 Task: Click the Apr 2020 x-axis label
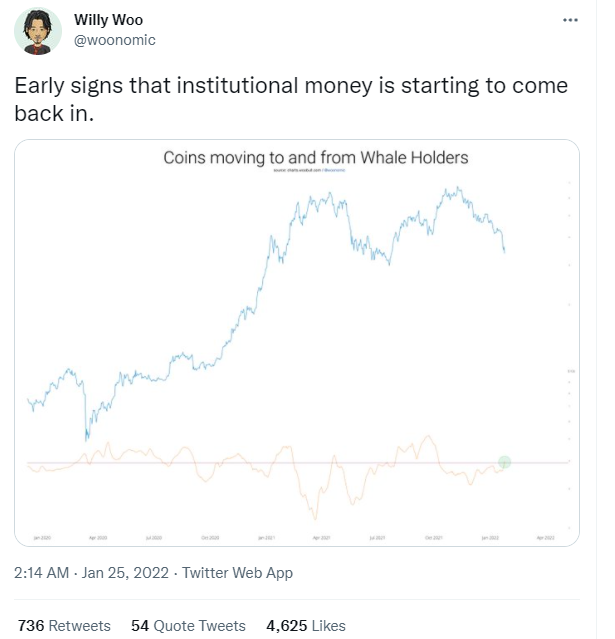98,538
